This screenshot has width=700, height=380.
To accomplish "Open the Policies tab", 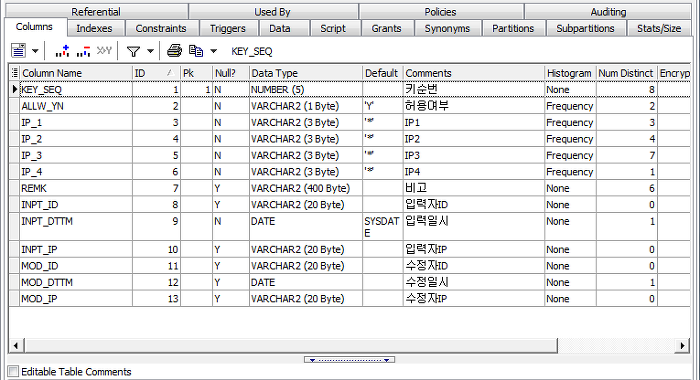I will (x=440, y=12).
